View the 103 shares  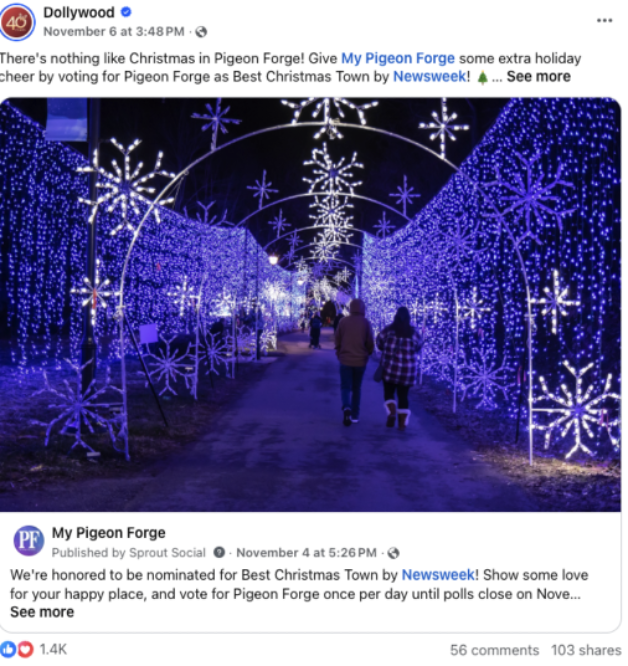[x=586, y=650]
